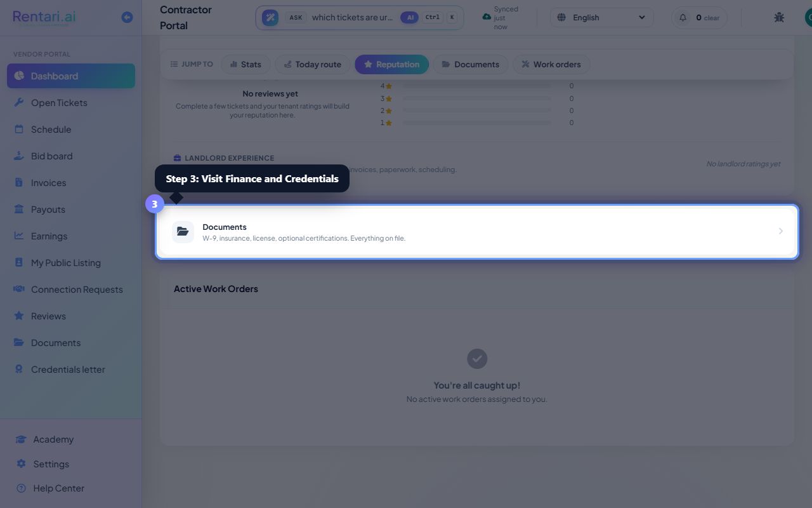Click the globe language icon
This screenshot has height=508, width=812.
click(x=561, y=17)
